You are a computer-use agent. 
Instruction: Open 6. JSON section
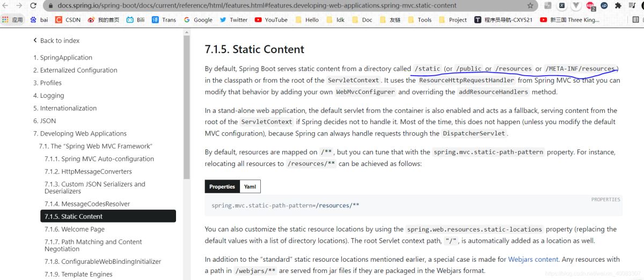tap(45, 120)
